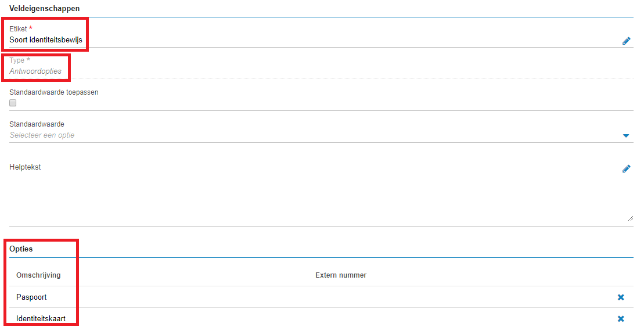The width and height of the screenshot is (644, 327).
Task: Click the Opties section heading
Action: pyautogui.click(x=21, y=249)
